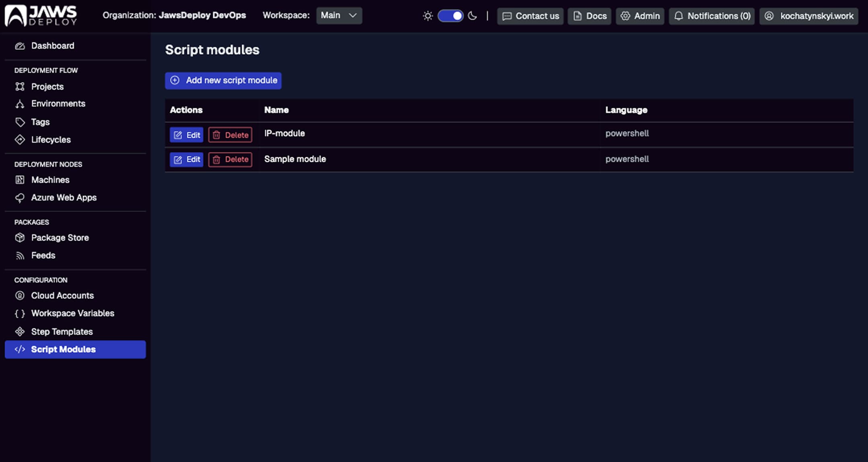Click the sun icon to enable light mode

[x=428, y=16]
